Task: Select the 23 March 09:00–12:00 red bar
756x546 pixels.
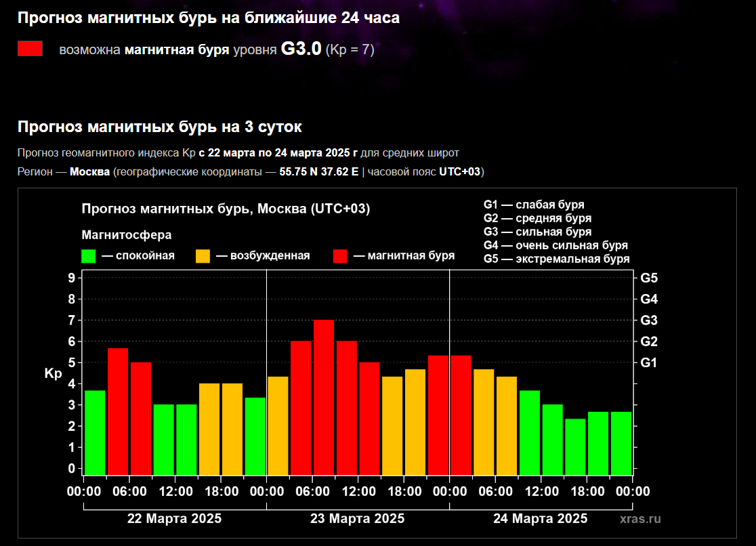Action: (x=347, y=408)
